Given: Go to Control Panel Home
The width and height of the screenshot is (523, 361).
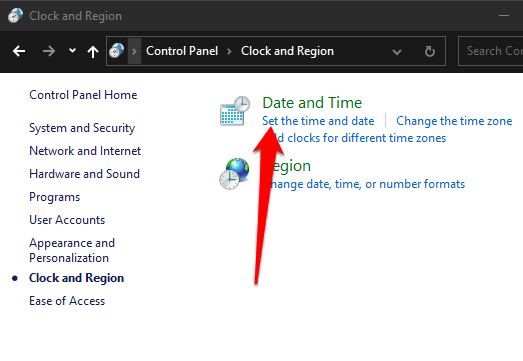Looking at the screenshot, I should tap(83, 95).
